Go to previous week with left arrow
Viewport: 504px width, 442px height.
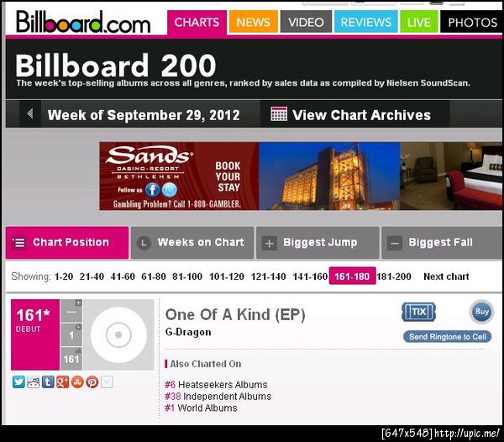coord(30,113)
